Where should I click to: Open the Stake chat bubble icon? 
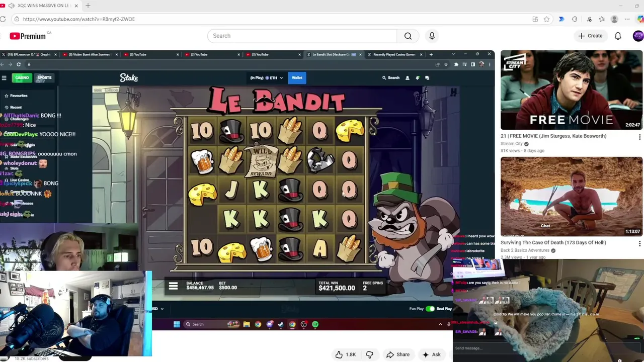click(427, 78)
